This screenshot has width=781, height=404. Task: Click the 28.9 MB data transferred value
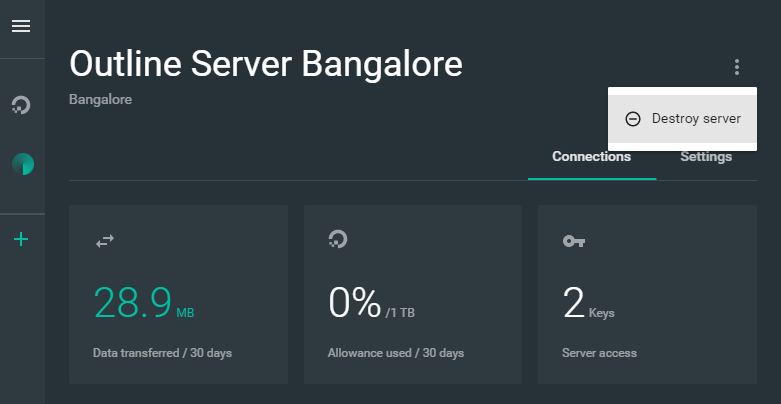tap(144, 303)
